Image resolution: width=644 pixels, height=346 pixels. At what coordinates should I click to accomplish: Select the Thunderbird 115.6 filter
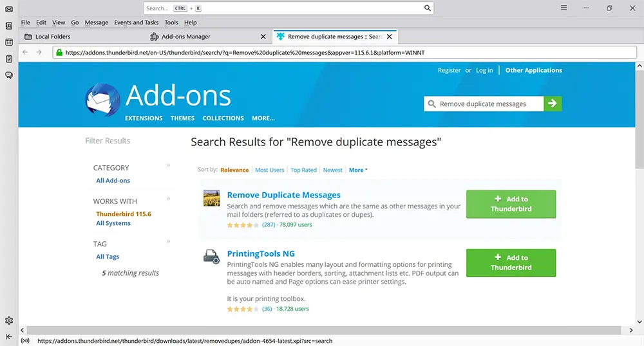[x=124, y=214]
